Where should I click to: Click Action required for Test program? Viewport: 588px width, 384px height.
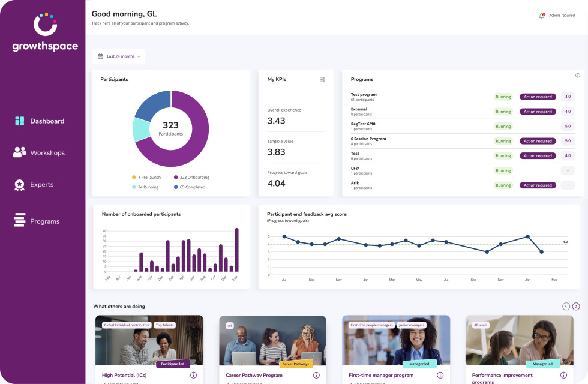[x=537, y=97]
